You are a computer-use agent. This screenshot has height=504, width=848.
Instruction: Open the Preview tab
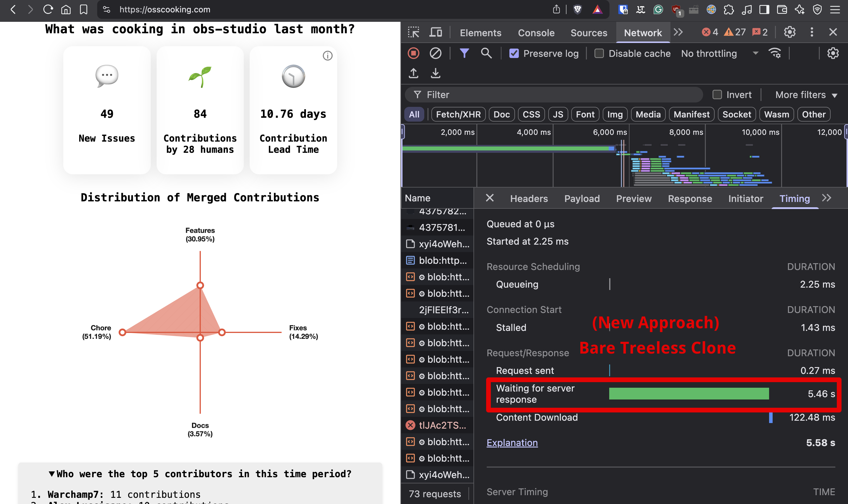(x=634, y=198)
